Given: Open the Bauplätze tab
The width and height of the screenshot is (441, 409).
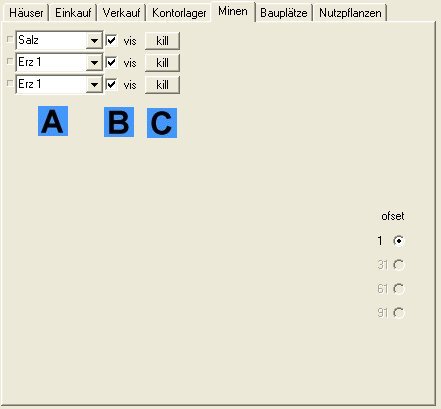Looking at the screenshot, I should (x=284, y=13).
